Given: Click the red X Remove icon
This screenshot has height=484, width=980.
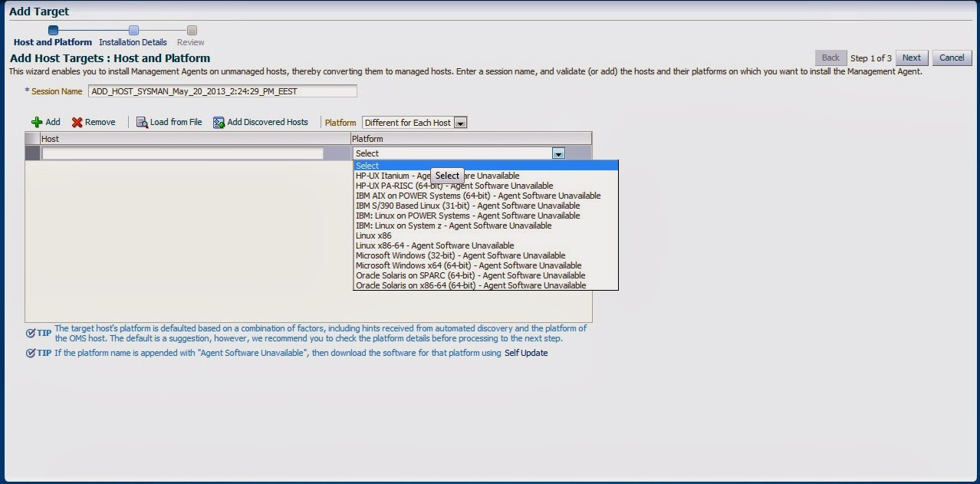Looking at the screenshot, I should [x=77, y=123].
